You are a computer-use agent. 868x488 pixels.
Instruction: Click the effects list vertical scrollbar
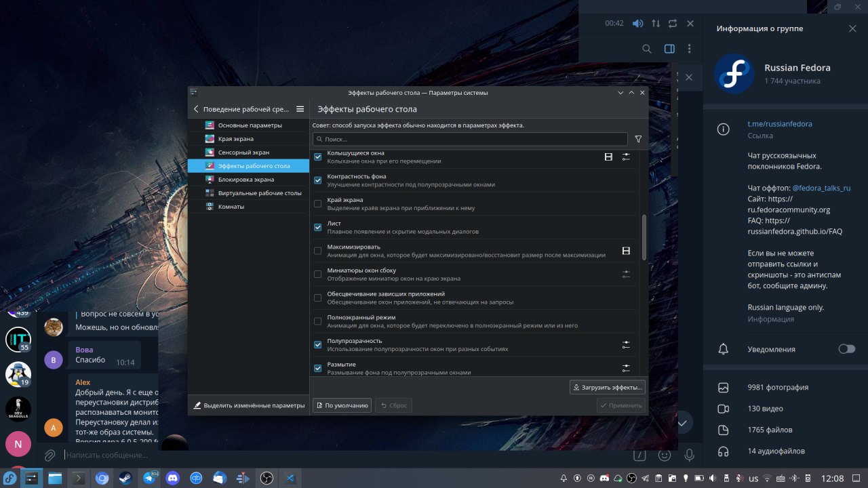644,237
